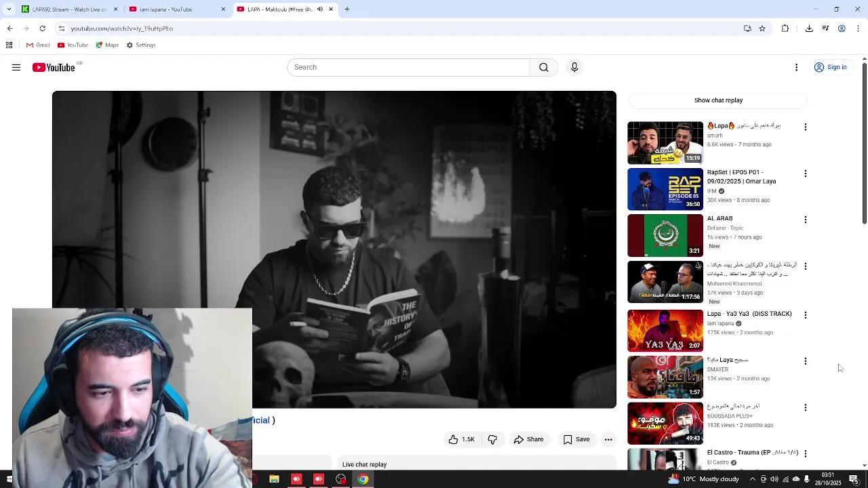Open the Chrome tab search dropdown
The height and width of the screenshot is (488, 868).
(x=9, y=9)
